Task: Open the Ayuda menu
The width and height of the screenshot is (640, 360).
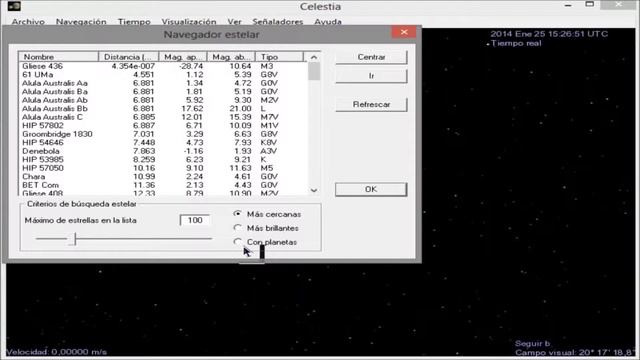Action: (x=327, y=22)
